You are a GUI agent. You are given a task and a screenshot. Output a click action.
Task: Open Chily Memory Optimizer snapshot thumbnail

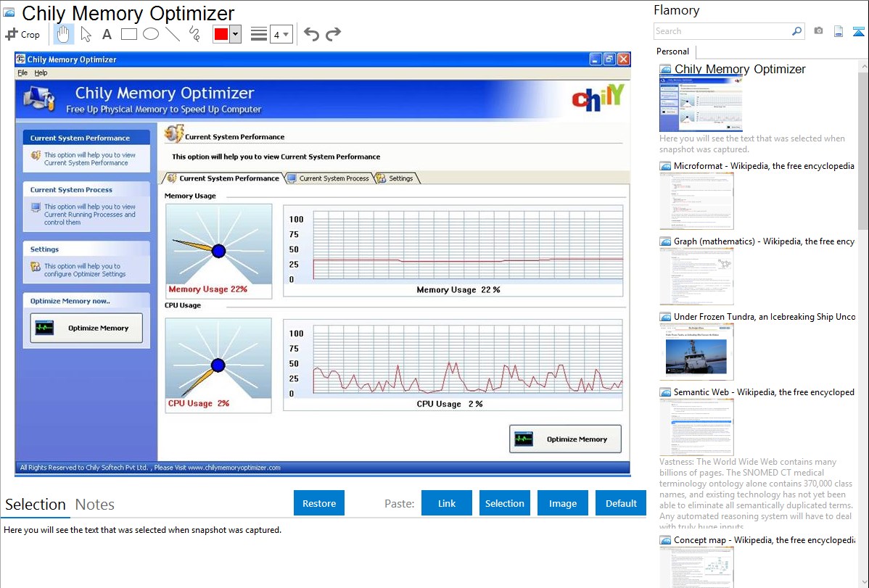[x=701, y=104]
